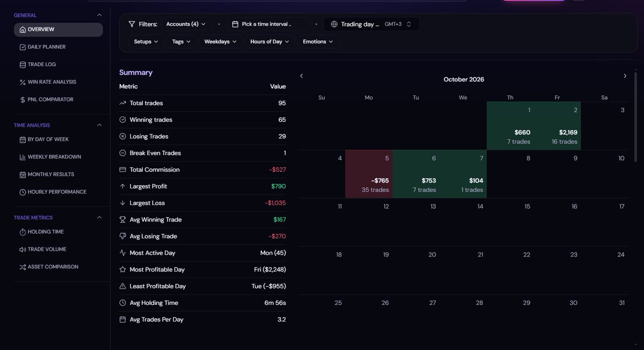Click the calendar icon beside By Day of Week
644x350 pixels.
[x=23, y=140]
